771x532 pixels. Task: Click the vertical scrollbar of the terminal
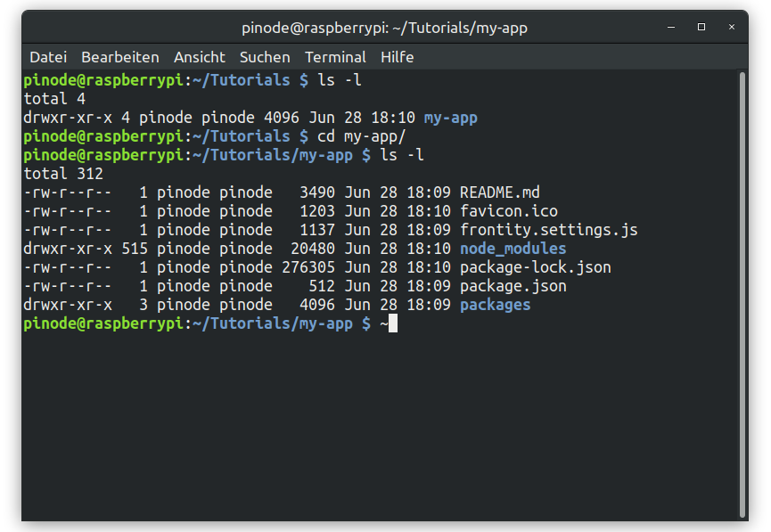click(742, 294)
